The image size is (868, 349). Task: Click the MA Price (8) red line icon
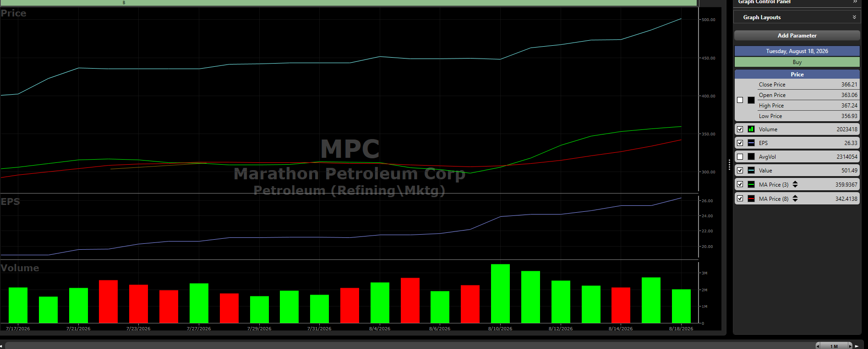pyautogui.click(x=751, y=199)
